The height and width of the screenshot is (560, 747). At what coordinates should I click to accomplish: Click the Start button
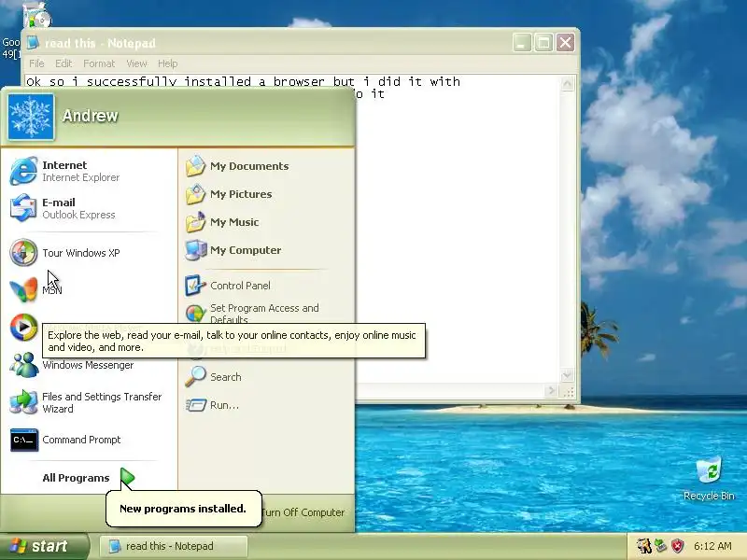(x=45, y=546)
